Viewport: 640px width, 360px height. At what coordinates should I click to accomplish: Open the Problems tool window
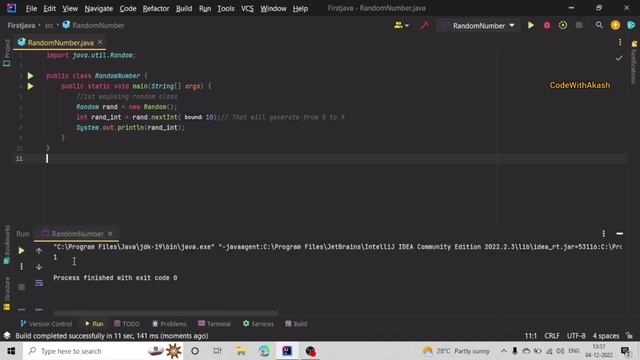pos(169,324)
